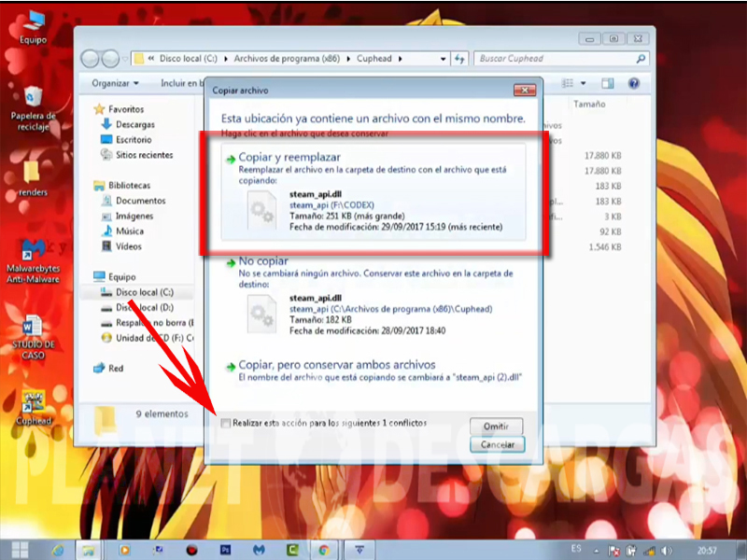Choose the No copiar option

(373, 295)
